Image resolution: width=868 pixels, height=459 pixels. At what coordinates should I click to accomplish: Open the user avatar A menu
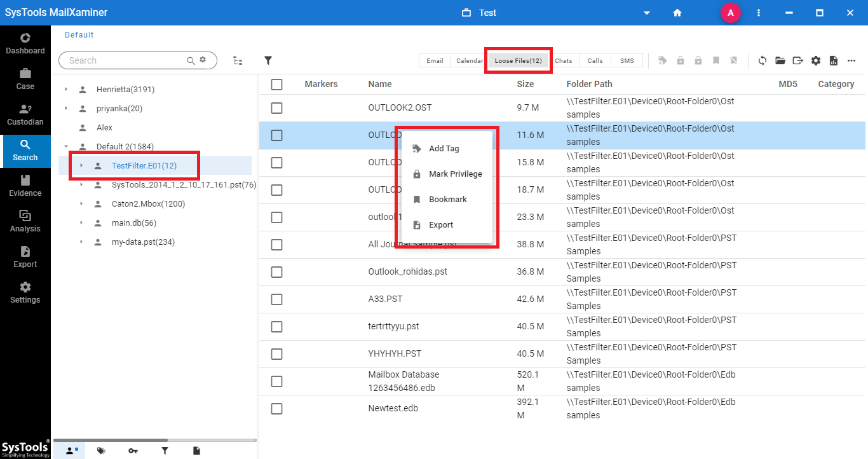730,13
